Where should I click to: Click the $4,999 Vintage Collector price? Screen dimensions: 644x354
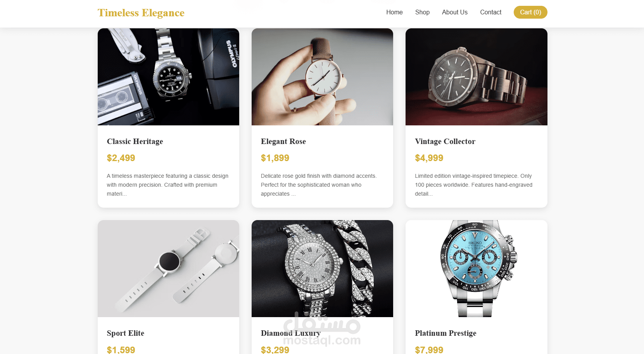coord(429,158)
